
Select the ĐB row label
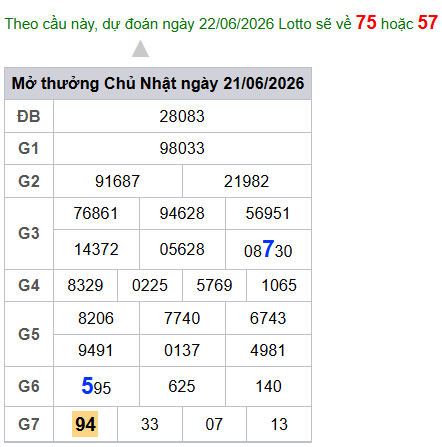(x=29, y=116)
